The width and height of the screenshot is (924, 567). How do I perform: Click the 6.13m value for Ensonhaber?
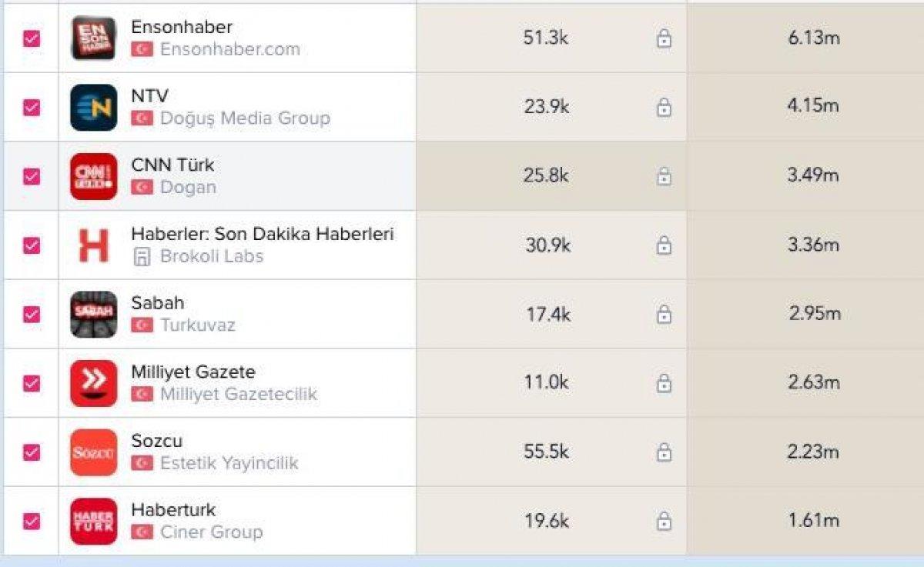[x=813, y=38]
